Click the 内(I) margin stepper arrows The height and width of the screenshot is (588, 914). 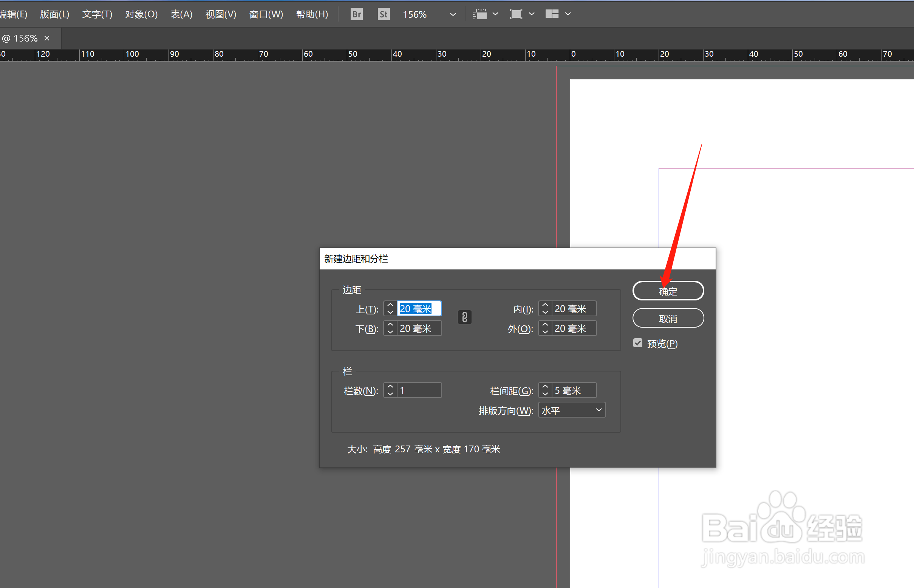pyautogui.click(x=545, y=308)
